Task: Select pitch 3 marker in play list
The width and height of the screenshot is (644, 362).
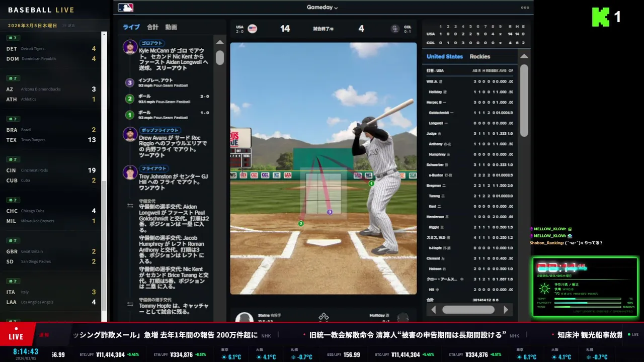Action: (129, 82)
